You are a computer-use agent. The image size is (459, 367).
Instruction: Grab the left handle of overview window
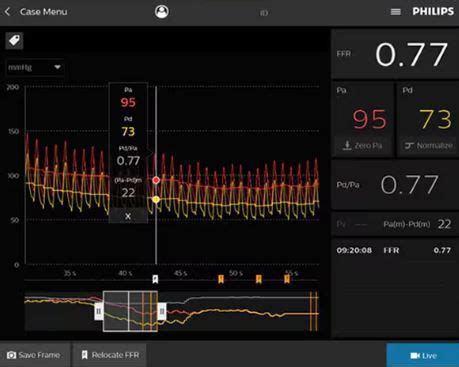[x=99, y=311]
